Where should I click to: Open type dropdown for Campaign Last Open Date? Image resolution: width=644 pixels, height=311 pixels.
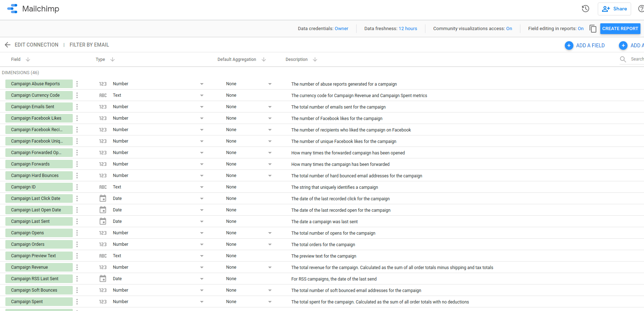(202, 210)
